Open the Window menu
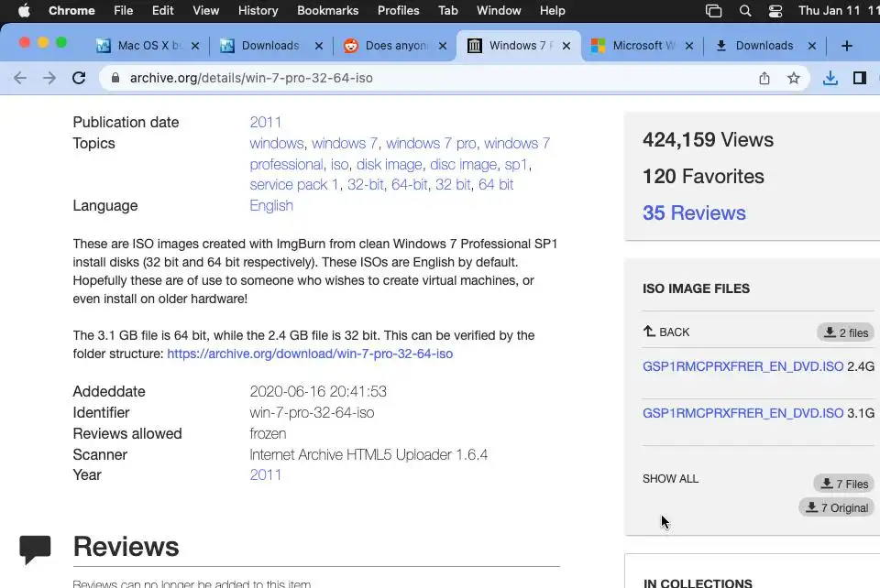The width and height of the screenshot is (880, 588). pyautogui.click(x=499, y=11)
